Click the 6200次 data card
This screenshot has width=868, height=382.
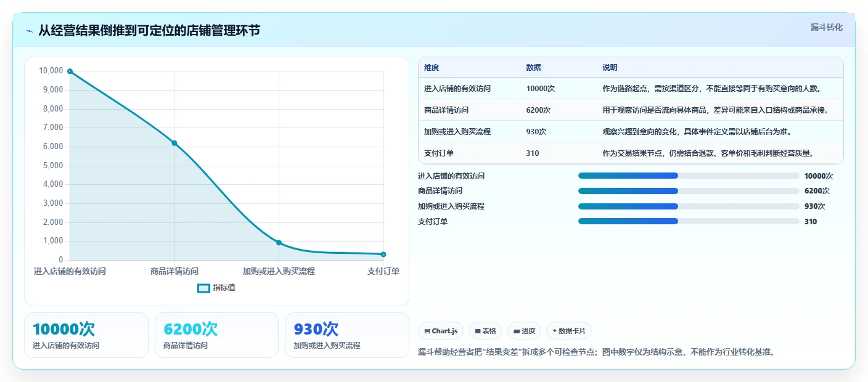tap(216, 335)
